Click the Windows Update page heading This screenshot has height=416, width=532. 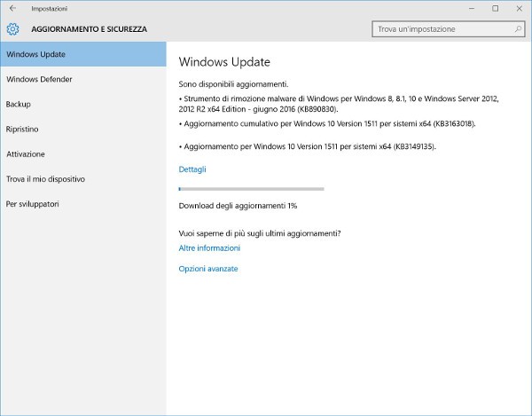click(224, 62)
